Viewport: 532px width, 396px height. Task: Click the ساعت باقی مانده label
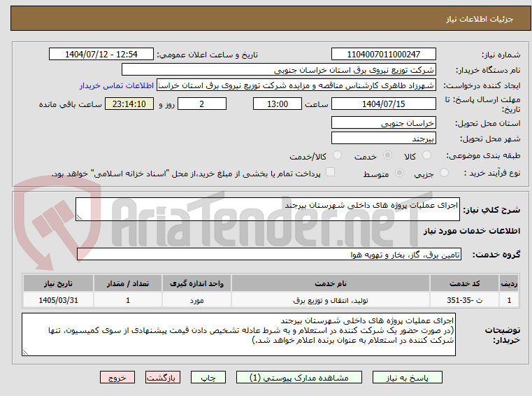(70, 104)
